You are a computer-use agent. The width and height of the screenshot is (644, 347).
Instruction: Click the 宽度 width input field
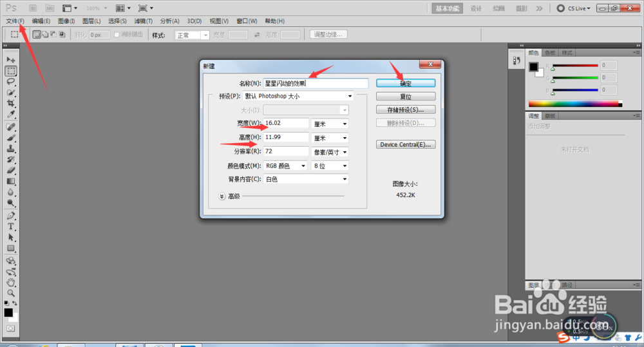coord(286,123)
